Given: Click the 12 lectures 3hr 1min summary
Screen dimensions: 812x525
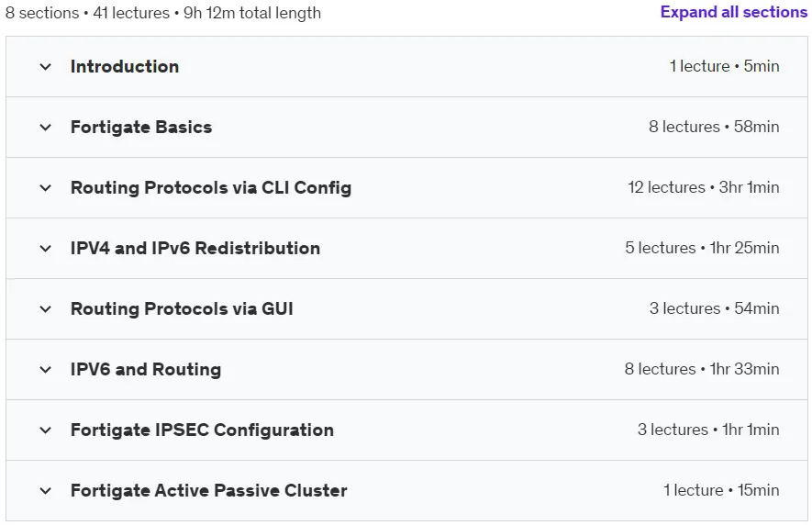Looking at the screenshot, I should tap(703, 187).
